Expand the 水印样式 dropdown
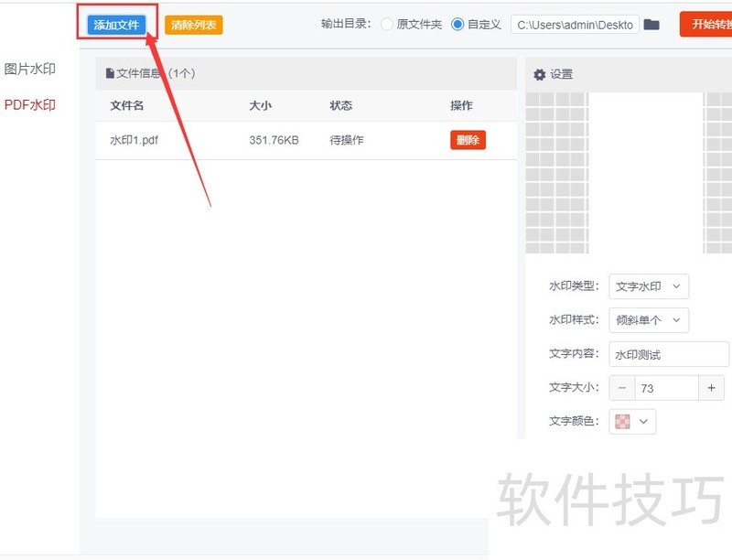Viewport: 732px width, 560px height. click(x=649, y=320)
